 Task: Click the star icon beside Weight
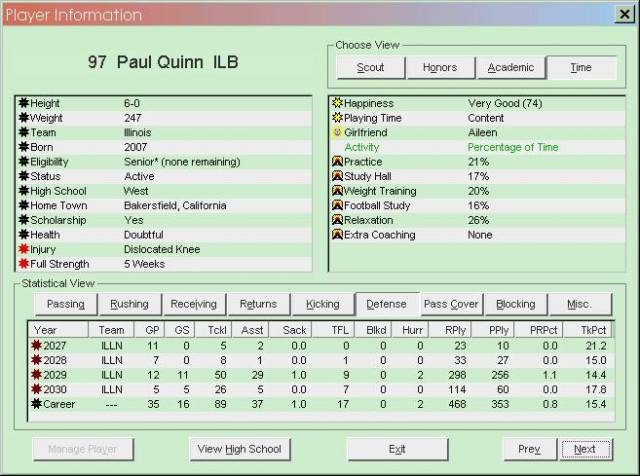pyautogui.click(x=24, y=118)
